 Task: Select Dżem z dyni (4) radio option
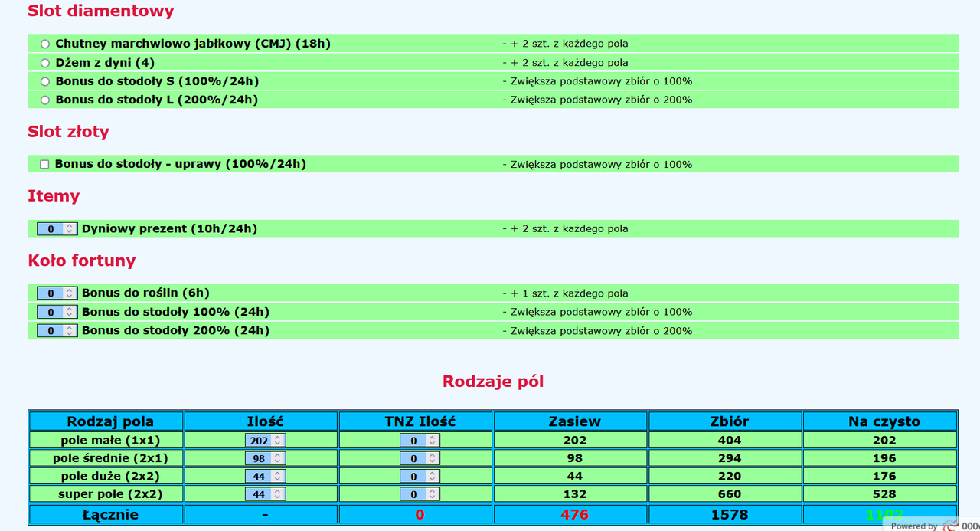coord(45,63)
